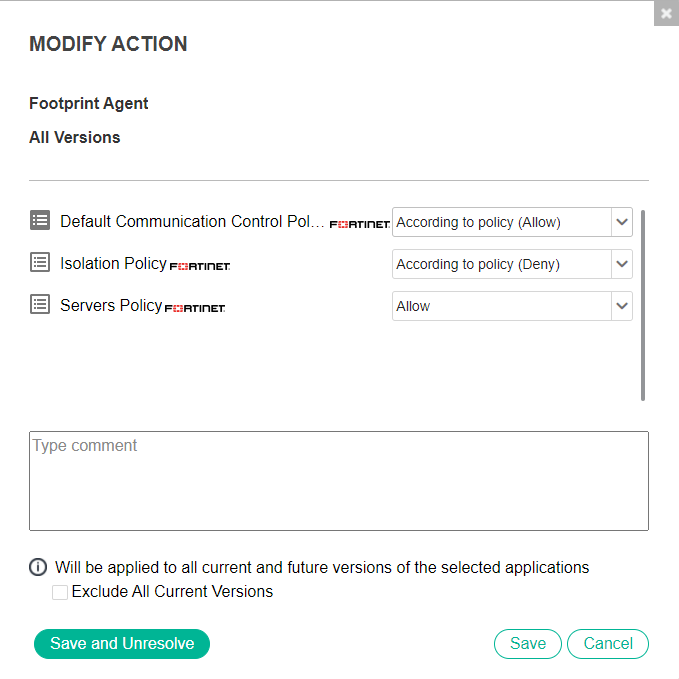
Task: Cancel the modify action dialog
Action: coord(608,643)
